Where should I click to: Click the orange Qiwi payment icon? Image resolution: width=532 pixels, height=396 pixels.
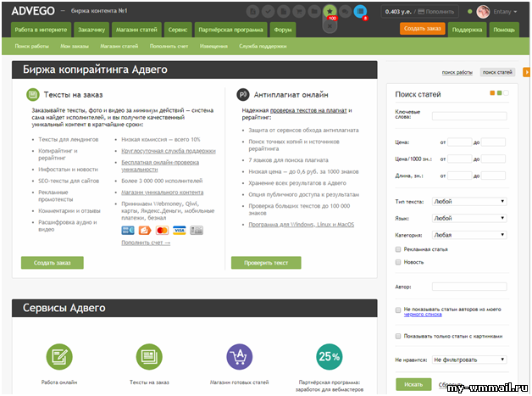pos(145,231)
